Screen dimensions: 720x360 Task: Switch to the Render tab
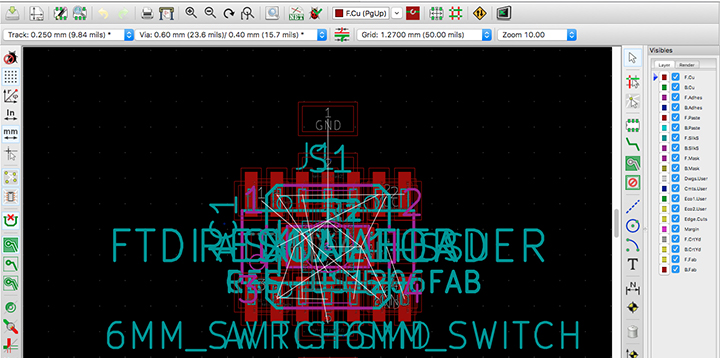(686, 65)
